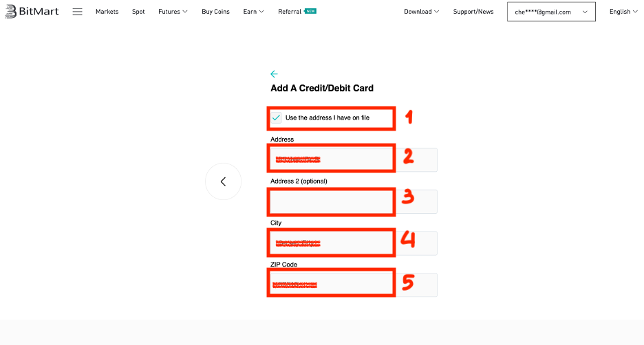Image resolution: width=644 pixels, height=345 pixels.
Task: Open the Download dropdown
Action: (x=422, y=12)
